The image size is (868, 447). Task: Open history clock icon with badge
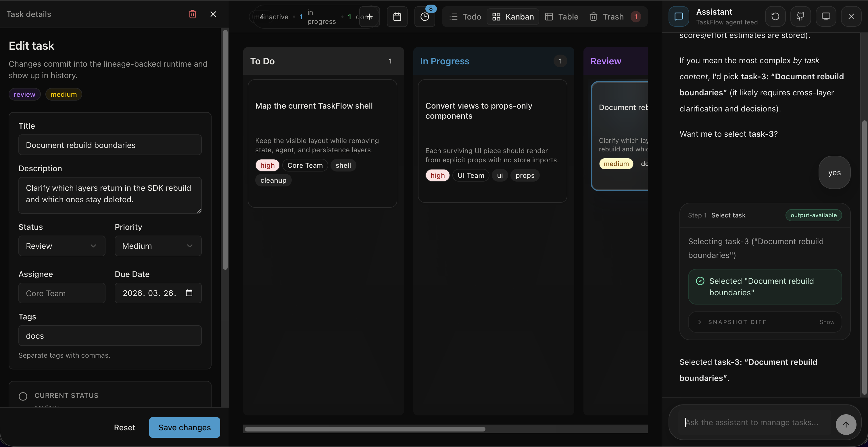[425, 16]
